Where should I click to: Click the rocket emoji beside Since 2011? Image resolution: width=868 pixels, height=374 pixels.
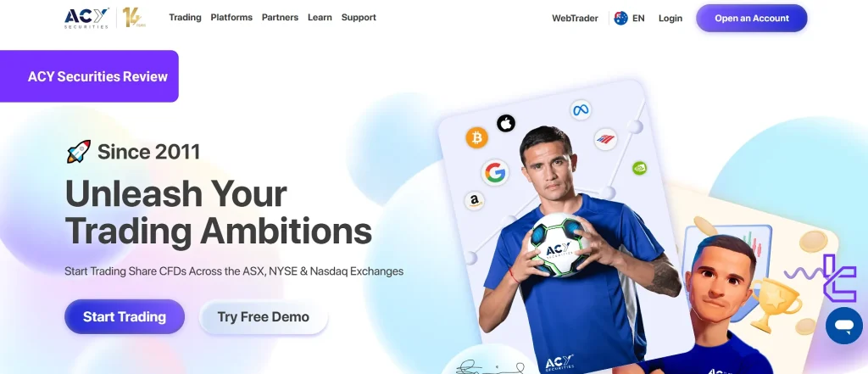78,151
